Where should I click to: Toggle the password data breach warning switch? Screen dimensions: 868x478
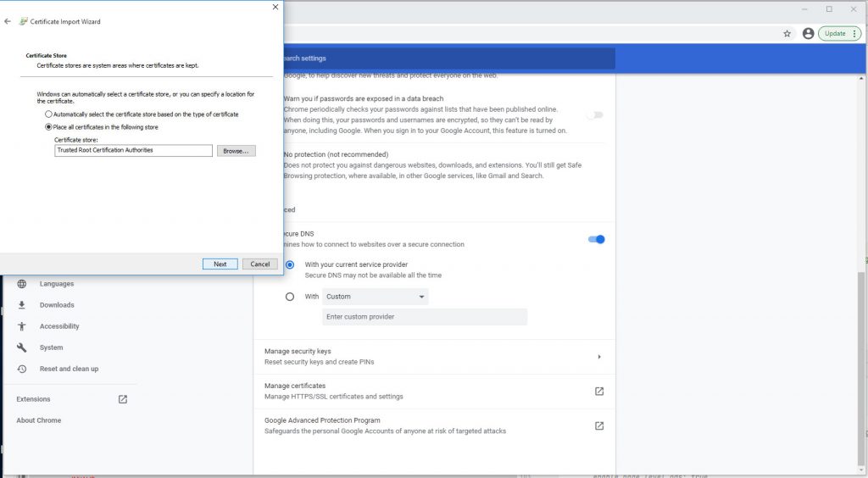(x=596, y=115)
